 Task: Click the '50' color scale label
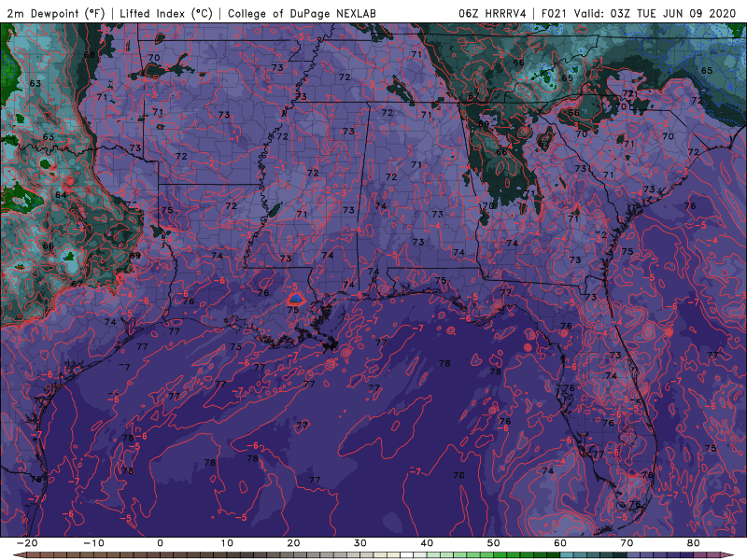tap(494, 543)
